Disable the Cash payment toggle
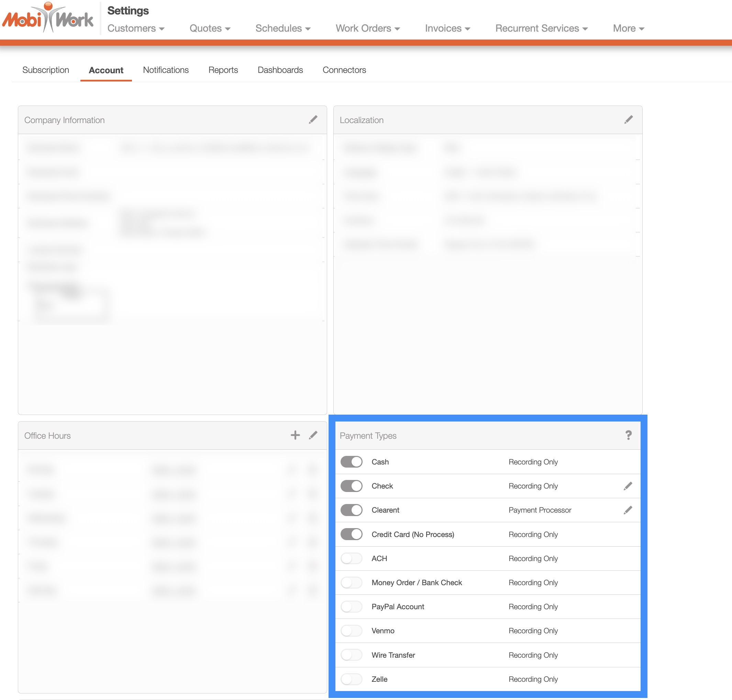The image size is (732, 700). [x=351, y=462]
